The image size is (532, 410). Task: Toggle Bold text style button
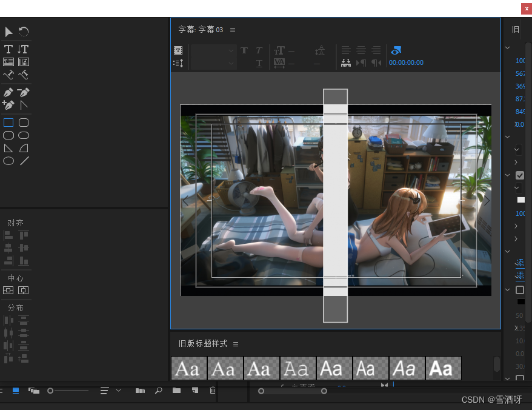[244, 50]
